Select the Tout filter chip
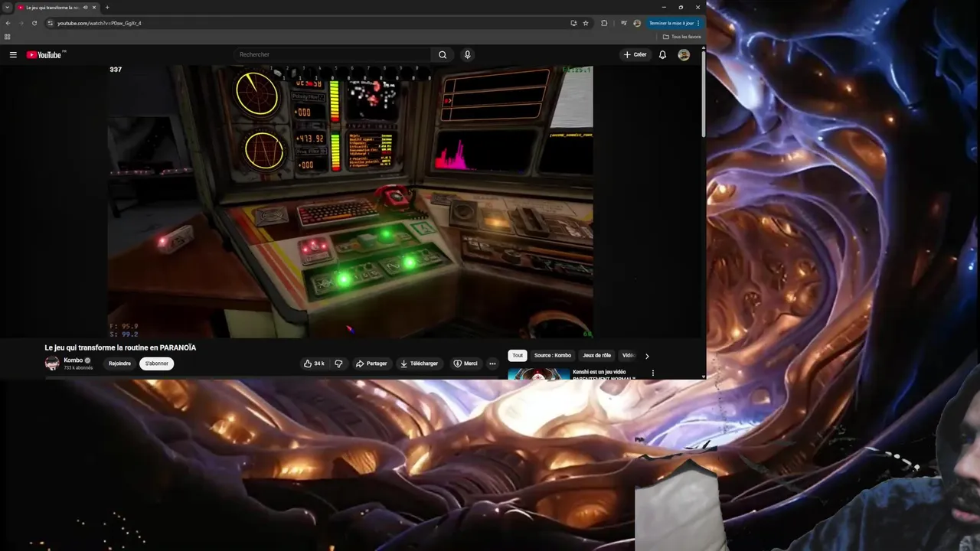 coord(518,356)
